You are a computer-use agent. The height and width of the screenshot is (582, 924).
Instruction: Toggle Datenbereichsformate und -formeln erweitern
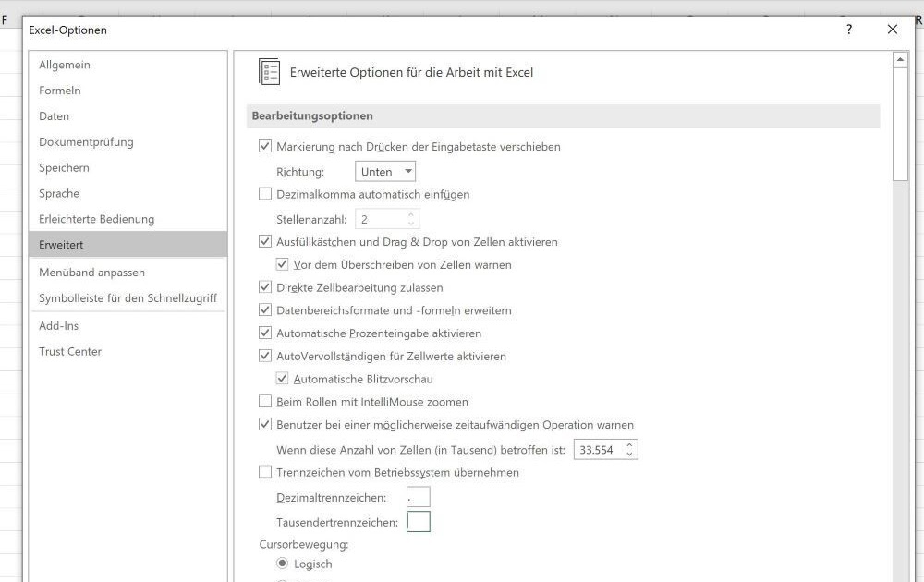(265, 310)
